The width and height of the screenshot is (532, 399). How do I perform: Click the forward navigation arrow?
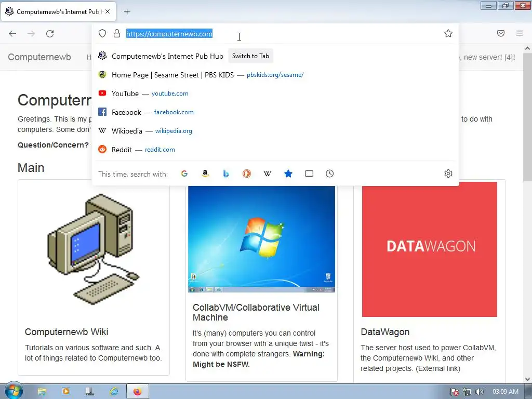(31, 33)
